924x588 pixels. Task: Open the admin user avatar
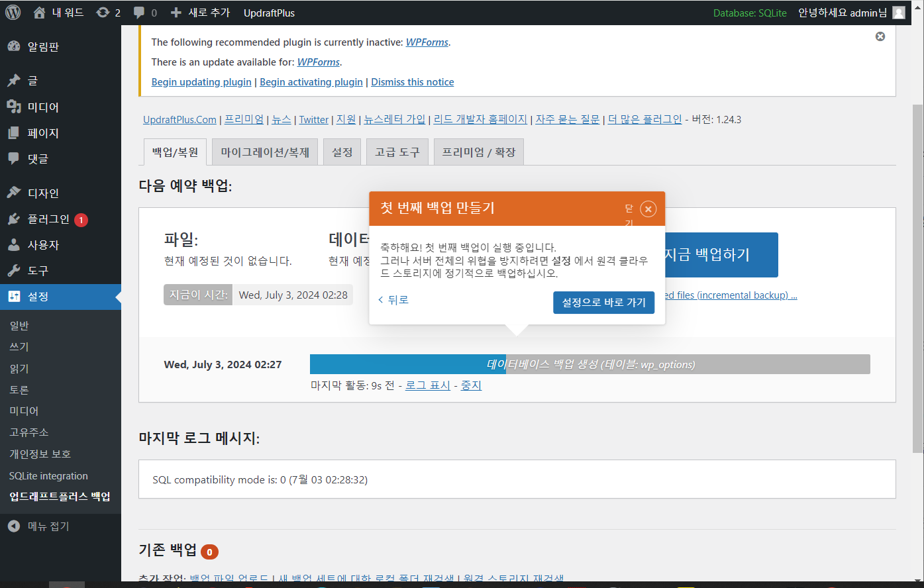[899, 13]
